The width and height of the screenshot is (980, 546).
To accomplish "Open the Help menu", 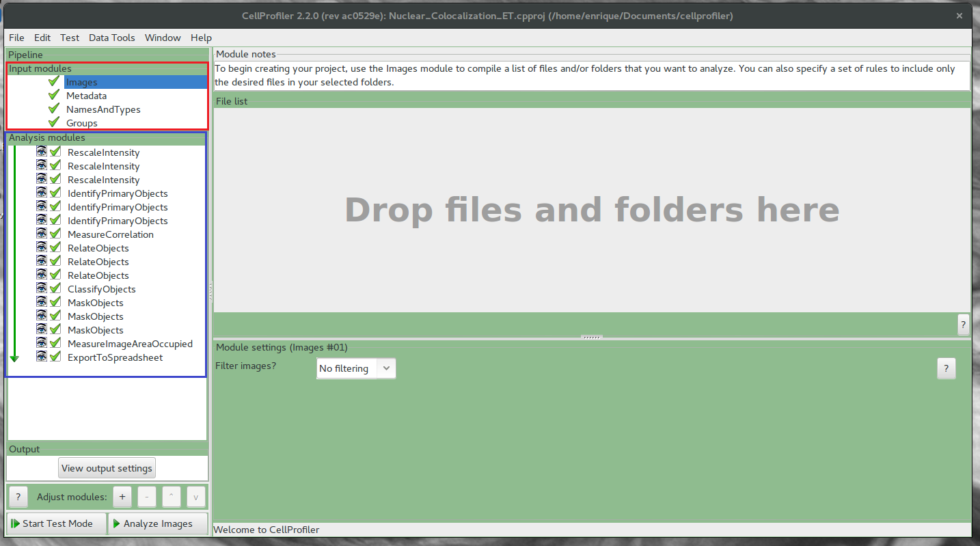I will coord(201,38).
